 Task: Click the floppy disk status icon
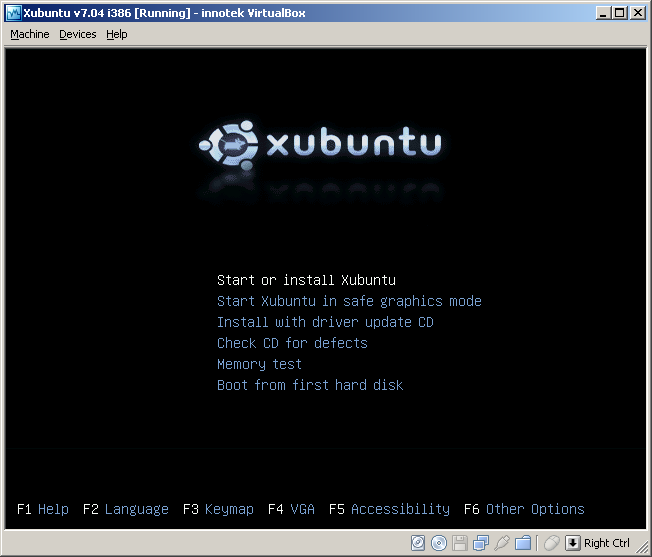[460, 543]
